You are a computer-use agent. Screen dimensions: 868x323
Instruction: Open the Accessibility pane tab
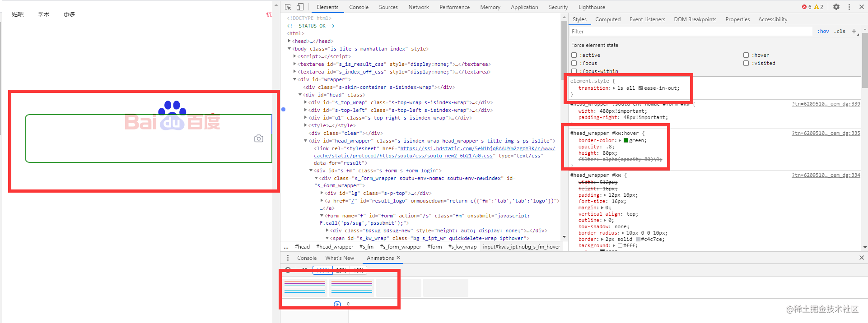[773, 19]
